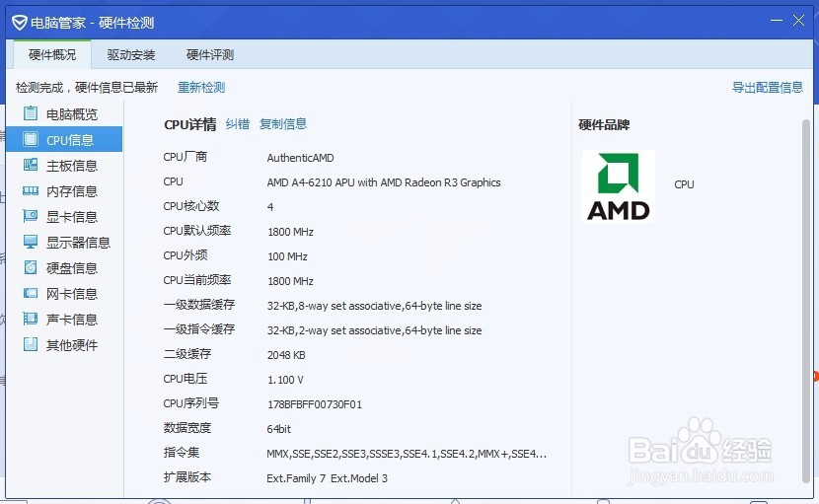Click the 显卡信息 graphics card icon
This screenshot has height=504, width=819.
[31, 216]
